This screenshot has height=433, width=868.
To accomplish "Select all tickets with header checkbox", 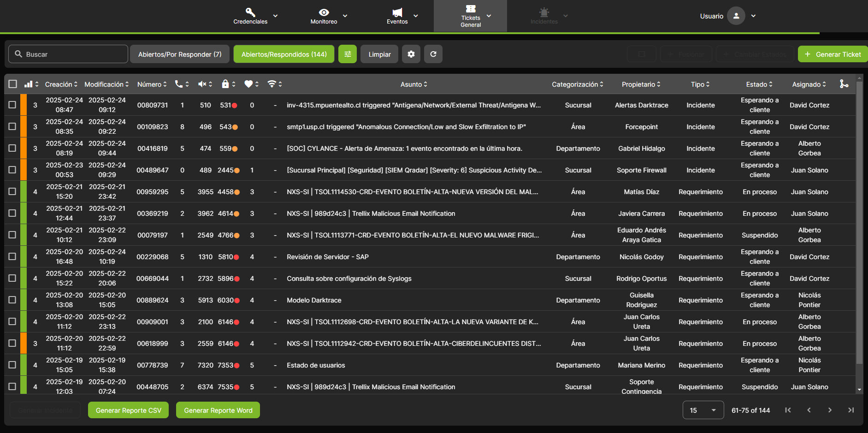I will pyautogui.click(x=13, y=84).
